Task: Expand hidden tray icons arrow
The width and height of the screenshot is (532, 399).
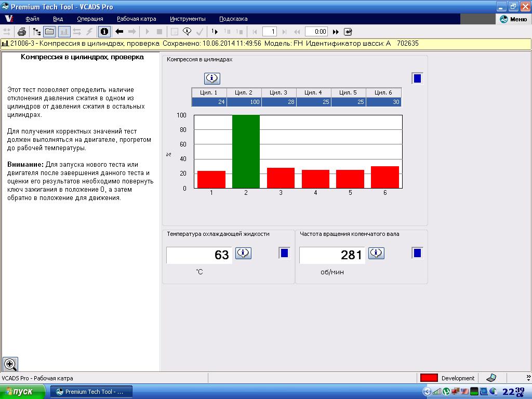Action: point(427,392)
